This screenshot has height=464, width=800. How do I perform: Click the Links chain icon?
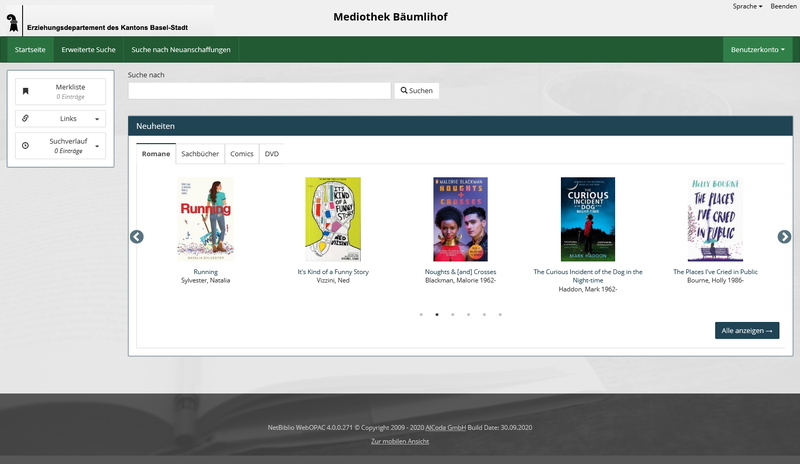[x=26, y=118]
